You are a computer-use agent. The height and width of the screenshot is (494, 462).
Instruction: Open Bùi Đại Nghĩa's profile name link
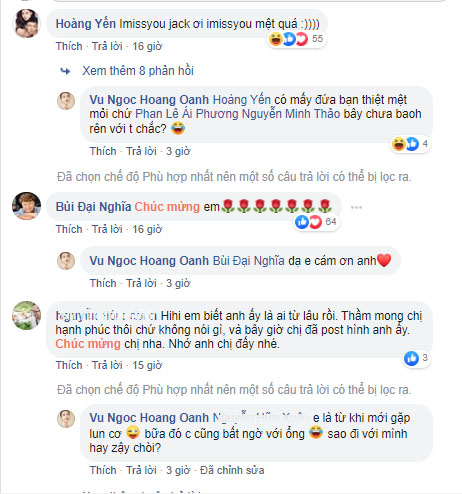click(x=93, y=207)
